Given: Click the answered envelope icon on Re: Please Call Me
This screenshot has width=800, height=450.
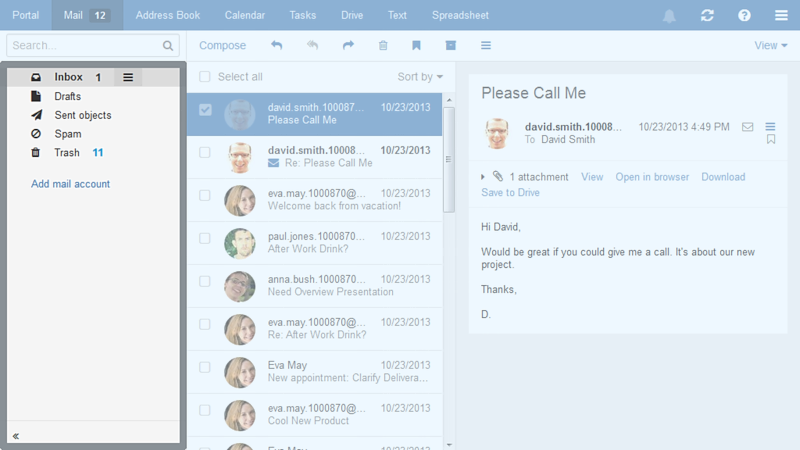Looking at the screenshot, I should 273,163.
